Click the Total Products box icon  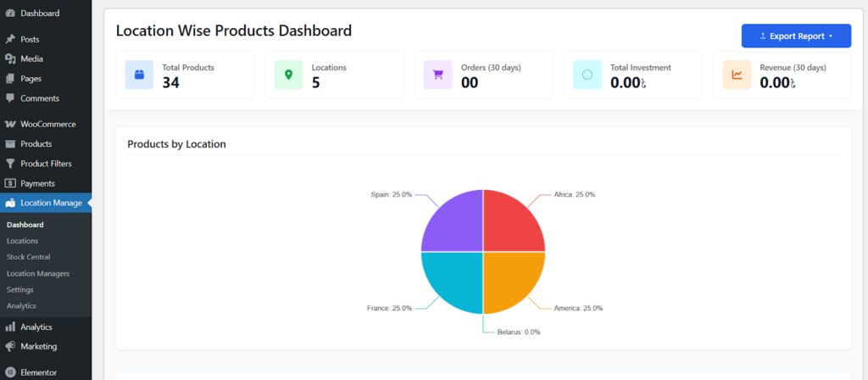139,75
